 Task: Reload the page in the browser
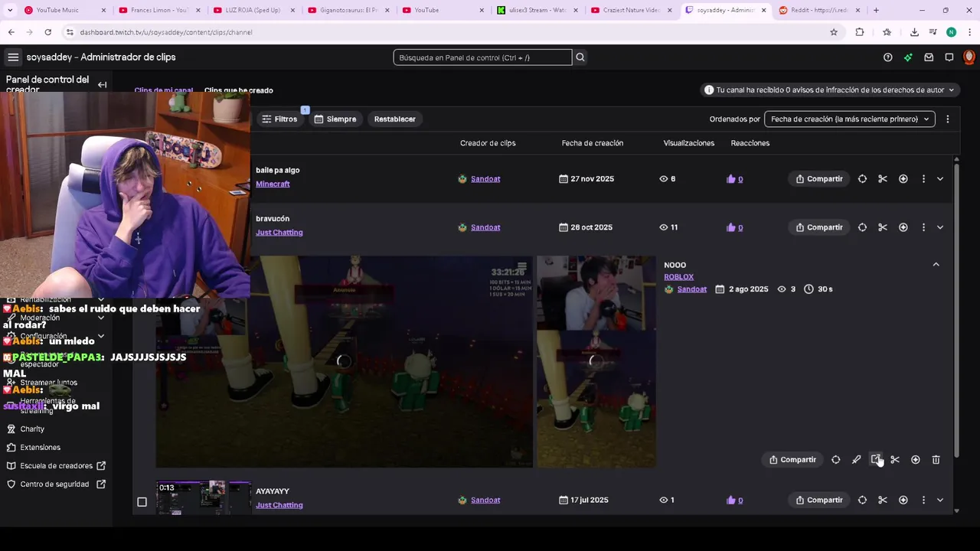pos(47,32)
